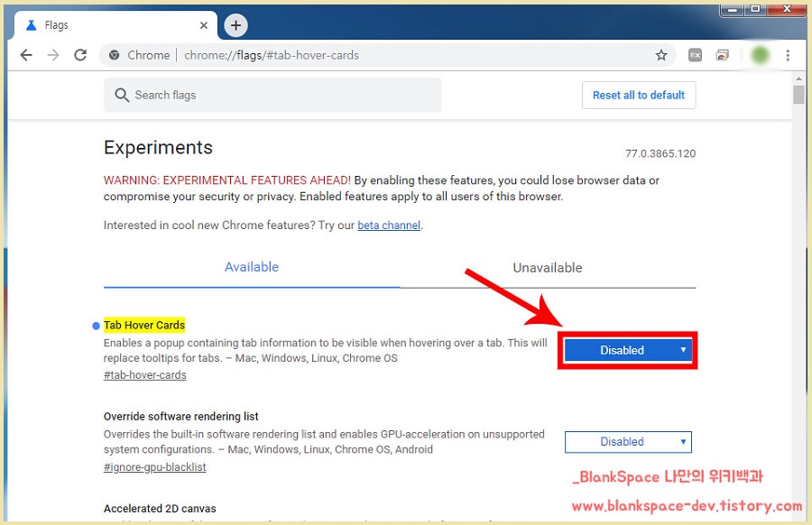Screen dimensions: 812x525
Task: Click the Experiments page heading
Action: click(x=158, y=148)
